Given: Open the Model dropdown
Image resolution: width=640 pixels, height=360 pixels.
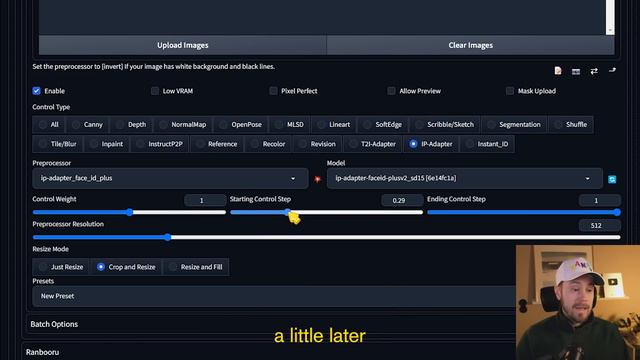Looking at the screenshot, I should coord(464,178).
